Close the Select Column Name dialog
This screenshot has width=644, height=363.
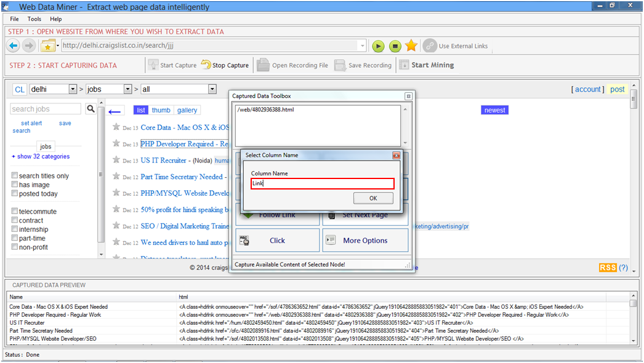click(396, 155)
